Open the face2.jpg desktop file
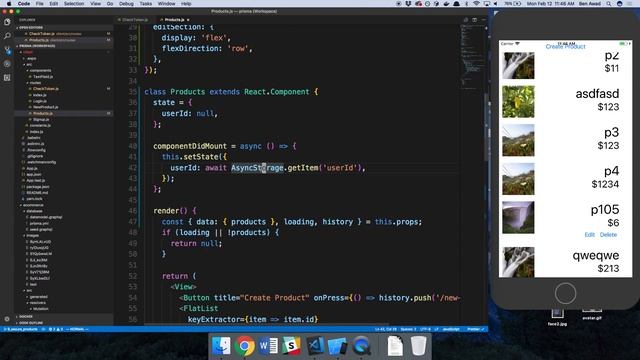 [557, 317]
